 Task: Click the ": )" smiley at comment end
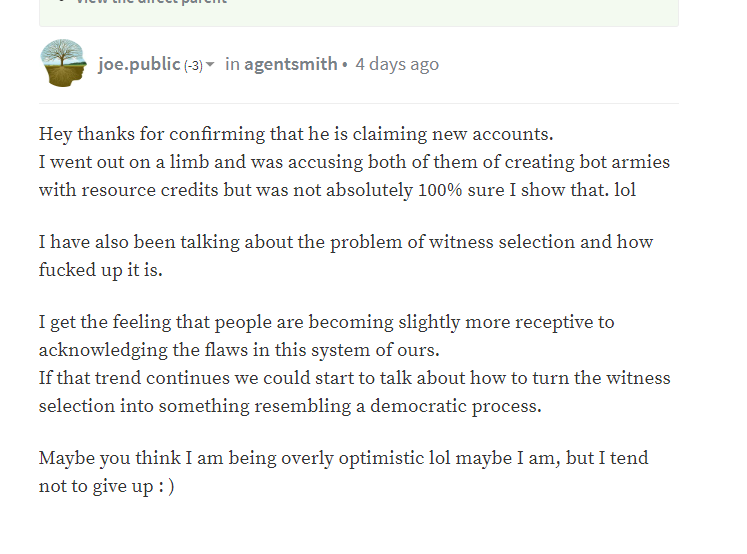click(x=164, y=486)
